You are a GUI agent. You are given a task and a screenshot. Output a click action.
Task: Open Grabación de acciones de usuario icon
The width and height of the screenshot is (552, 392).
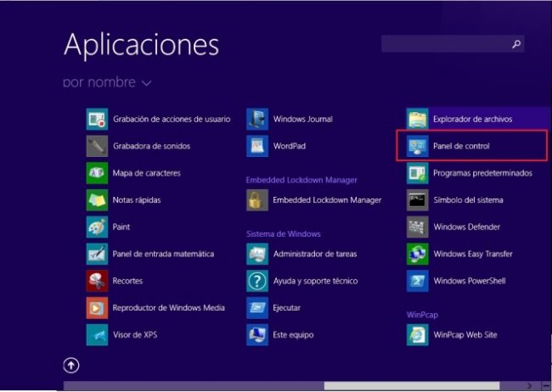(97, 120)
